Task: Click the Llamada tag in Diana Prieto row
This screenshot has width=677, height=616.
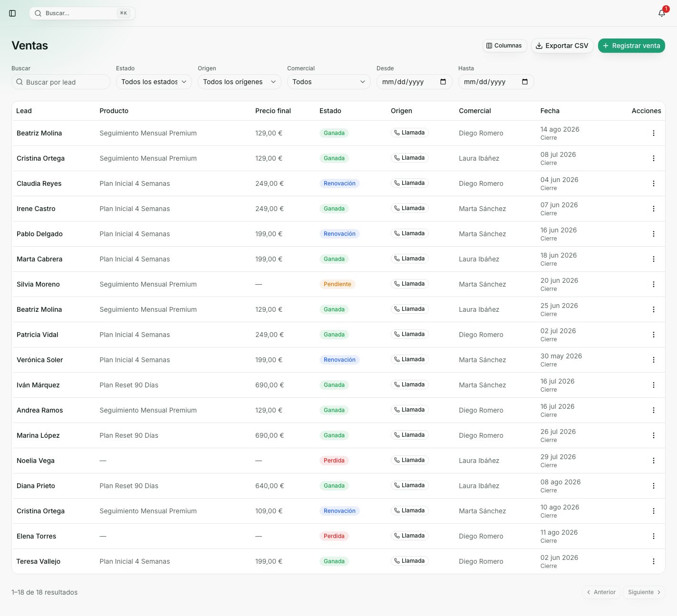Action: pyautogui.click(x=409, y=485)
